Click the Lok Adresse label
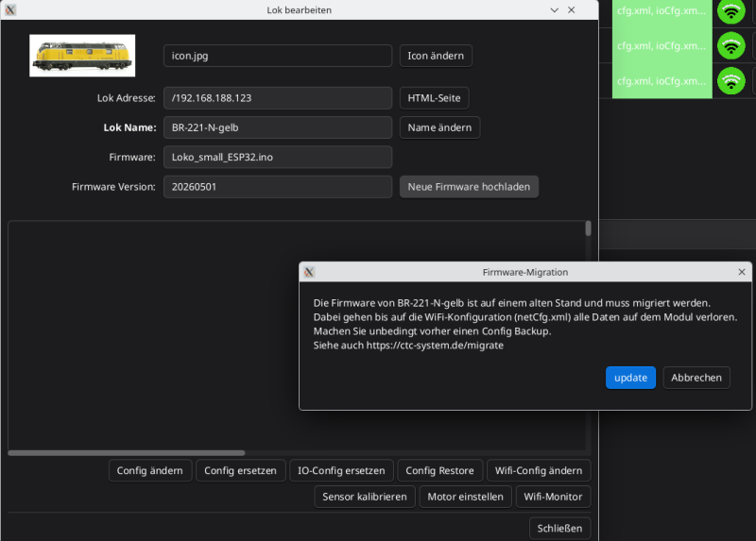Viewport: 756px width, 541px height. point(127,98)
